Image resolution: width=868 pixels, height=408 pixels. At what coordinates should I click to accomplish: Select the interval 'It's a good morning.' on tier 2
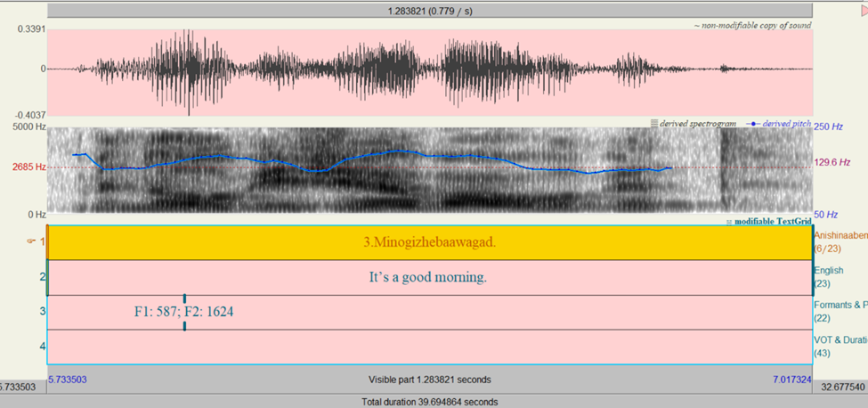[x=430, y=277]
